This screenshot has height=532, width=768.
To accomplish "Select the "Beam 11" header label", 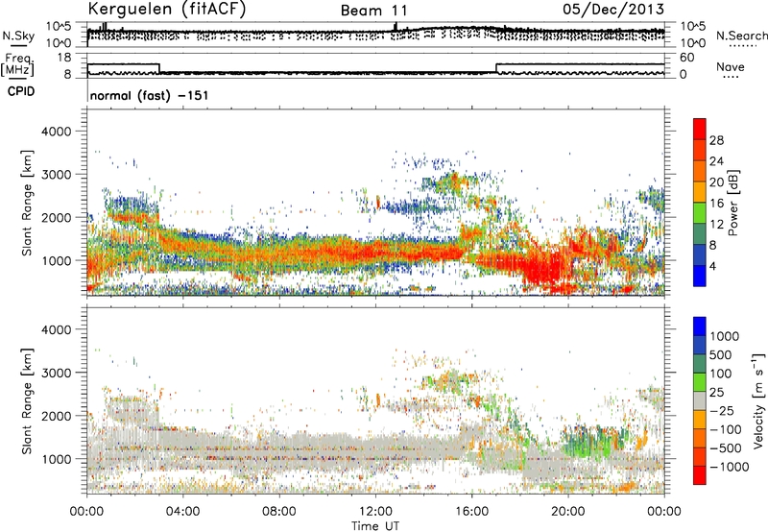I will tap(374, 11).
